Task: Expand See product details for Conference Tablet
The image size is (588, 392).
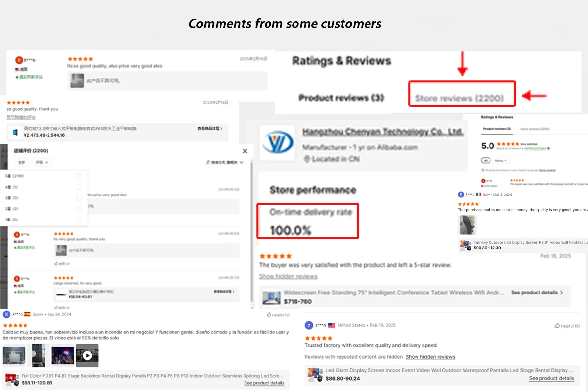Action: click(537, 293)
